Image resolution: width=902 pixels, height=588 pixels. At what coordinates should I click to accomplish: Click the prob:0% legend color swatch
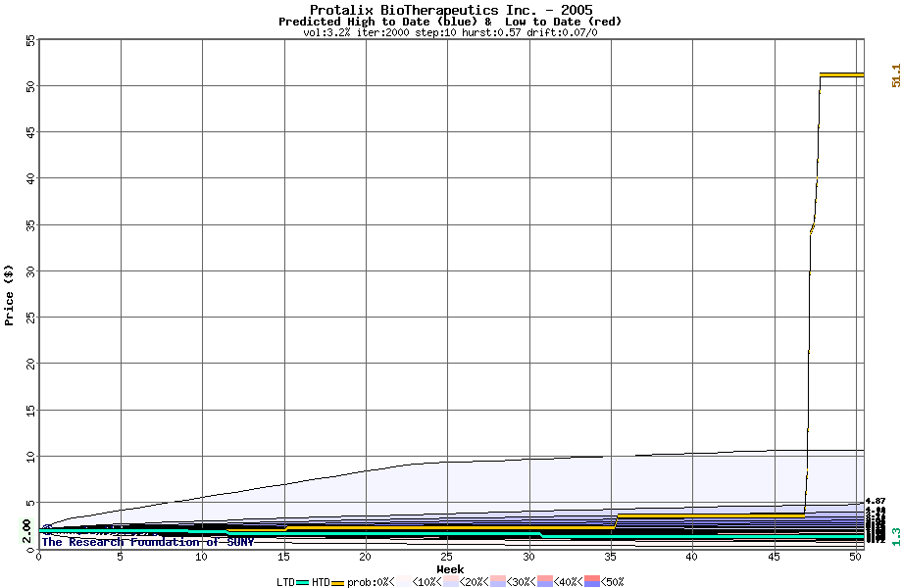404,582
